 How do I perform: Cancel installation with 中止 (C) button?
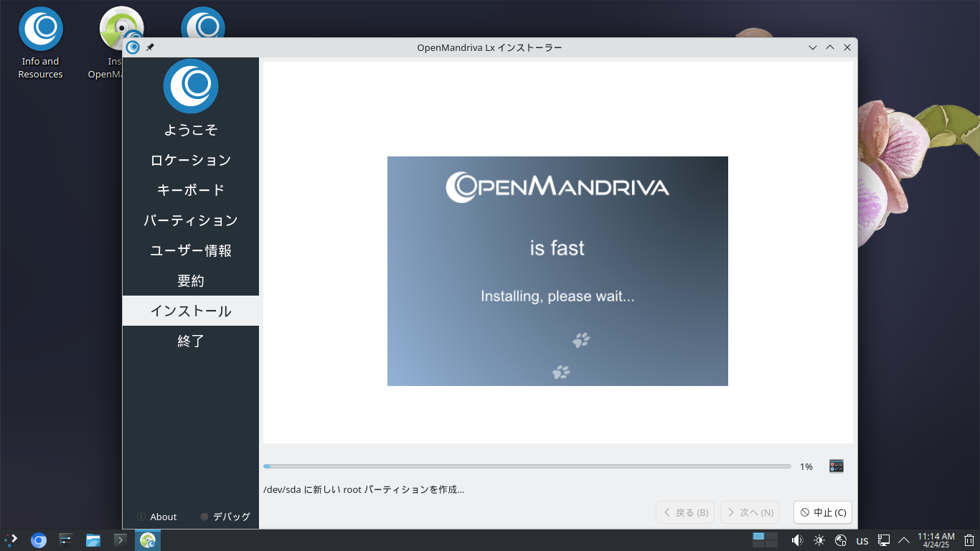pos(823,512)
